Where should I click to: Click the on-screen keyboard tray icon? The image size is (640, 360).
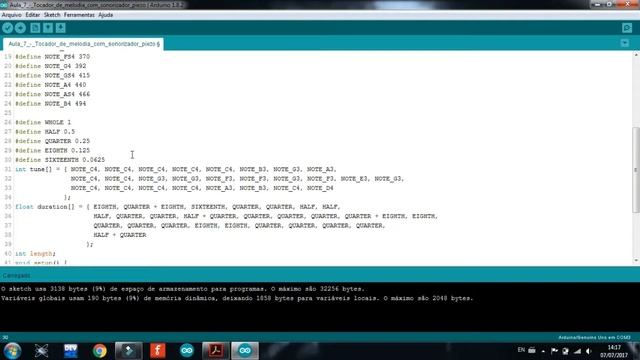click(532, 350)
